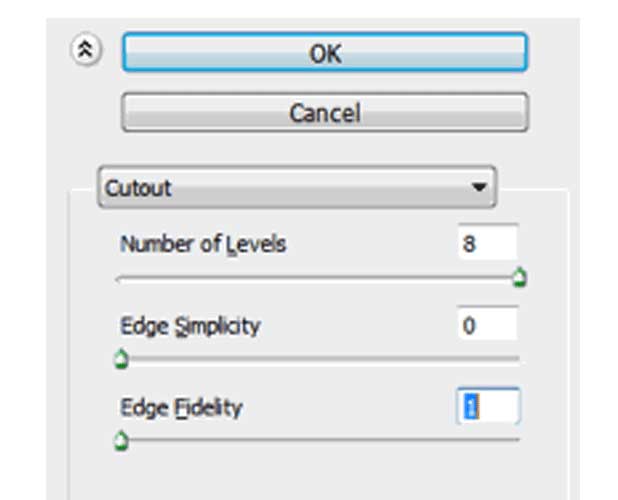This screenshot has width=618, height=500.
Task: Click the Edge Fidelity label
Action: [x=181, y=407]
